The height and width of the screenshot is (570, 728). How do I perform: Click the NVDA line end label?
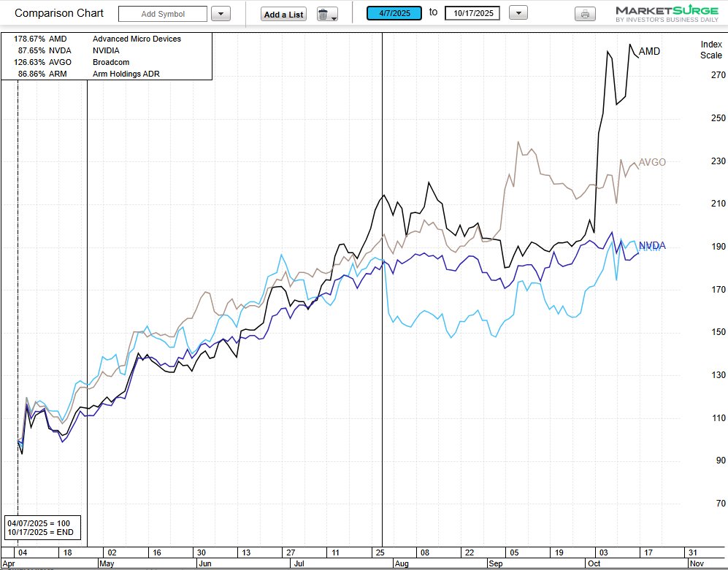[652, 245]
